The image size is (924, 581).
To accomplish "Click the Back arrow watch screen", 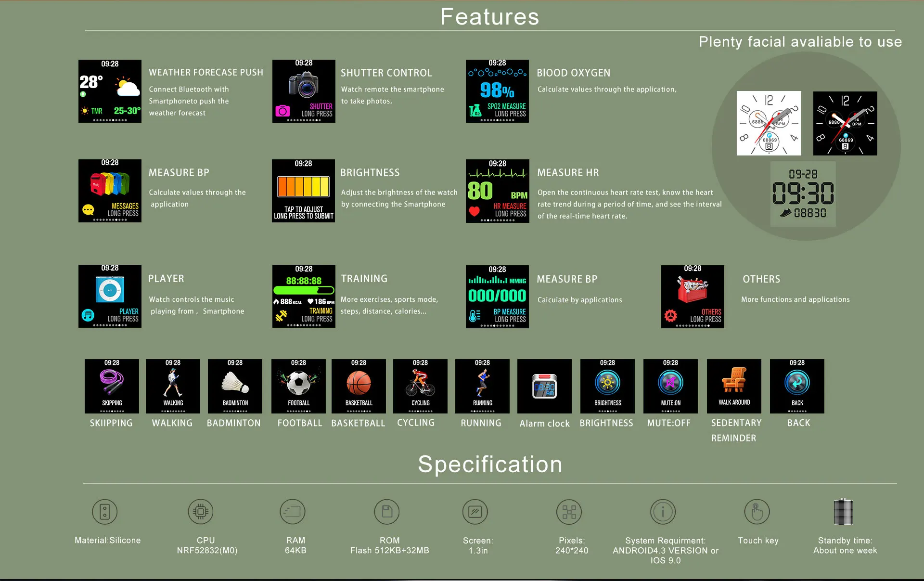I will click(797, 386).
